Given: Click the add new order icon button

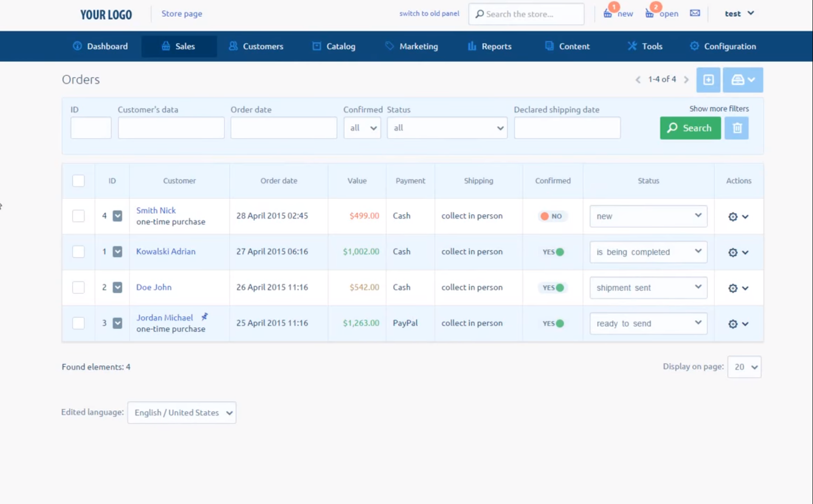Looking at the screenshot, I should [x=708, y=80].
